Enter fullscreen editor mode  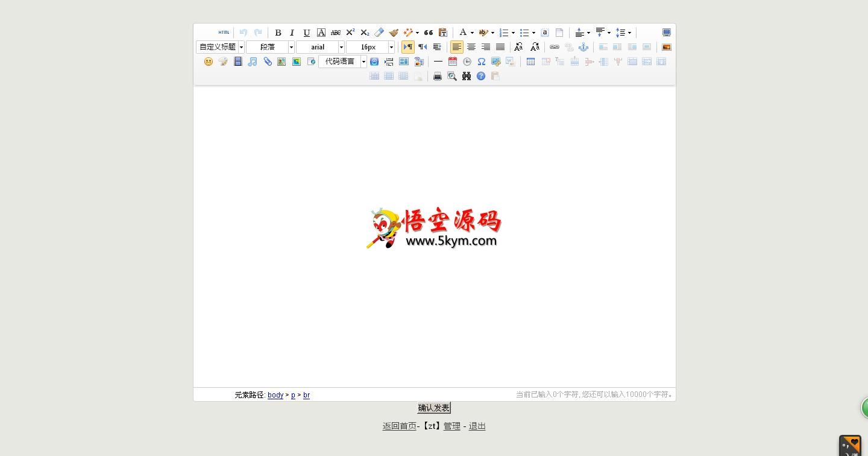coord(667,33)
